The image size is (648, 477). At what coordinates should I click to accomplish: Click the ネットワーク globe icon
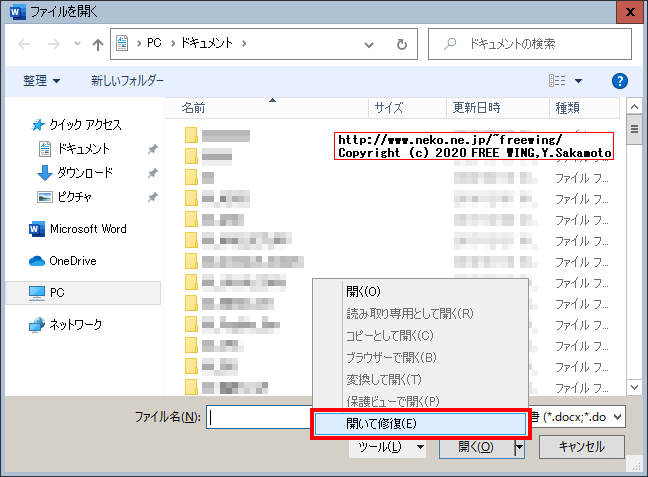[37, 324]
